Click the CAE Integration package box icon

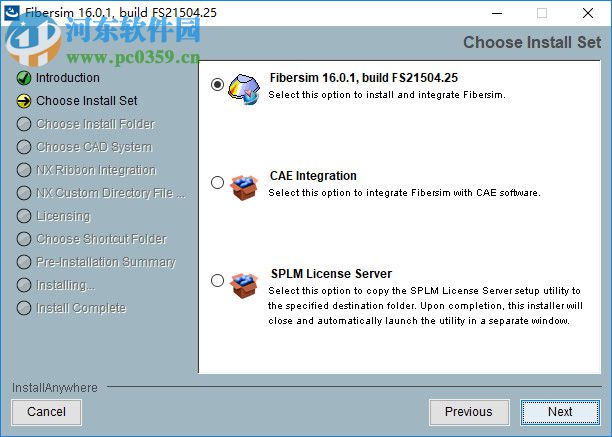[x=244, y=188]
